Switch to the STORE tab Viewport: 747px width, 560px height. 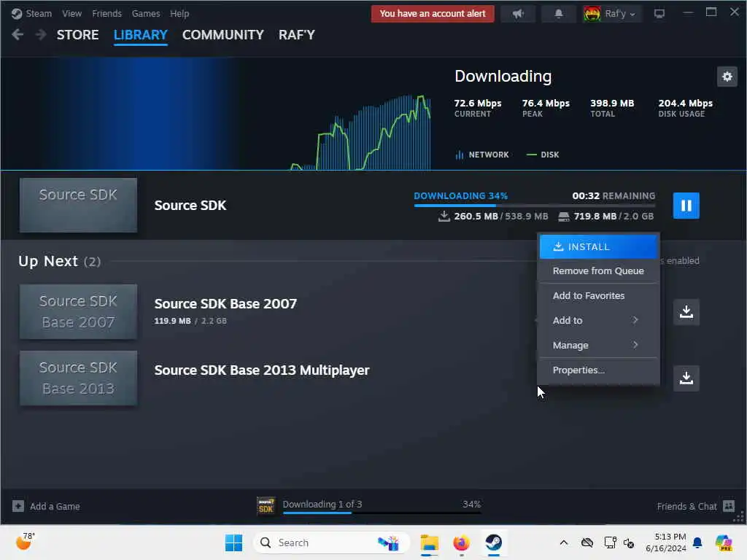77,35
